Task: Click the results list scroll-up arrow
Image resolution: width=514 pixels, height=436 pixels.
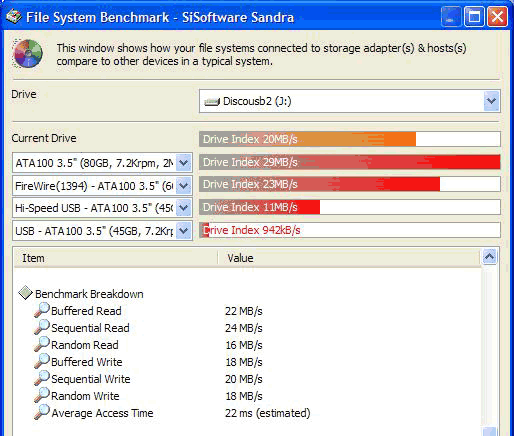Action: (x=489, y=257)
